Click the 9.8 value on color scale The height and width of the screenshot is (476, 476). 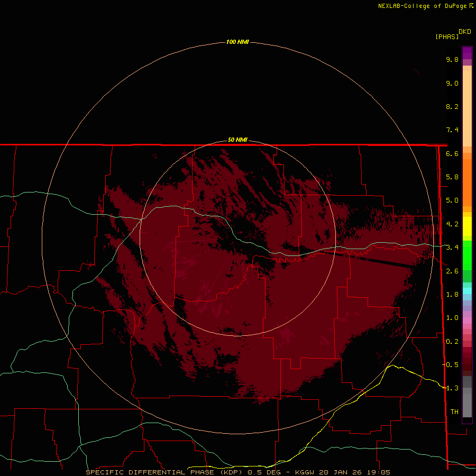(x=452, y=59)
